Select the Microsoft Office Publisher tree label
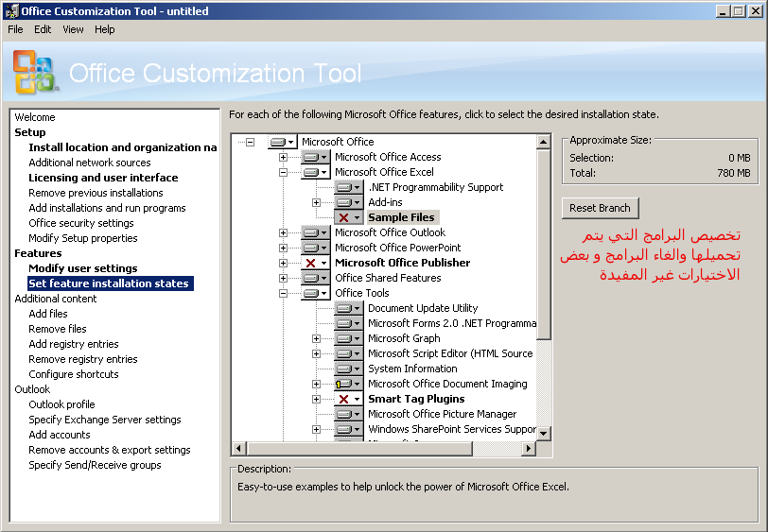 click(x=403, y=263)
